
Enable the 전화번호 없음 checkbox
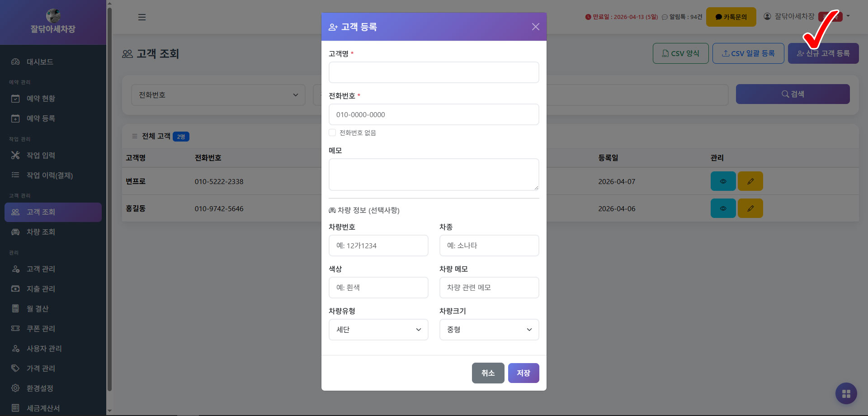[332, 132]
